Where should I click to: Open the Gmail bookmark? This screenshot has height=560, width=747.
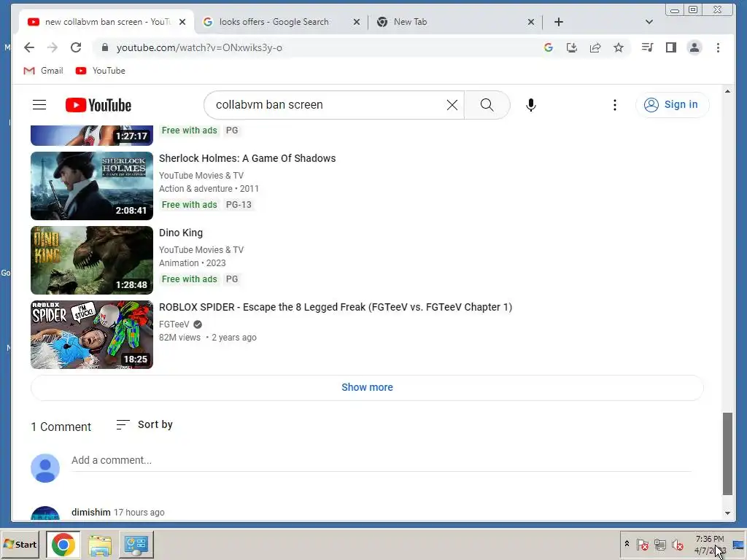43,71
